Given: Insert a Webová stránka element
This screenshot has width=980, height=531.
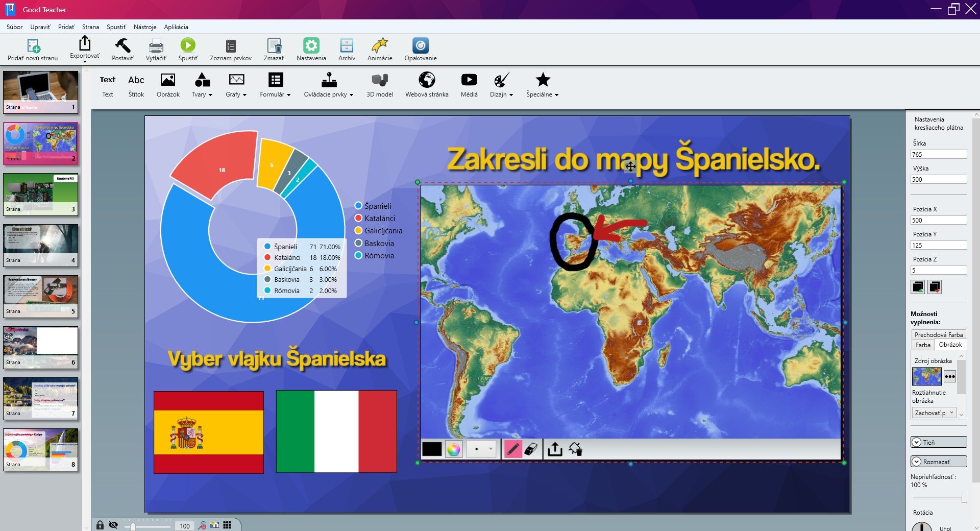Looking at the screenshot, I should [x=427, y=85].
